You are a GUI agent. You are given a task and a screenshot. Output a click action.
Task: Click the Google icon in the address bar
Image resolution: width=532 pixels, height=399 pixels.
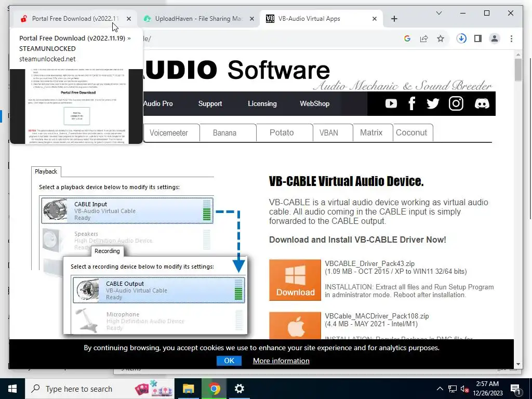407,38
